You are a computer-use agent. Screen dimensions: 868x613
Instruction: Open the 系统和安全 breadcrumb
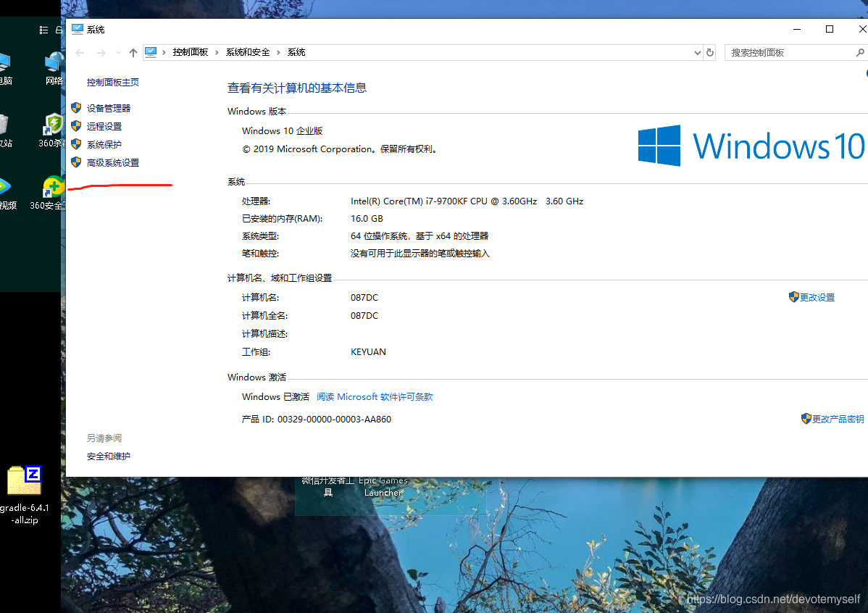[x=248, y=52]
